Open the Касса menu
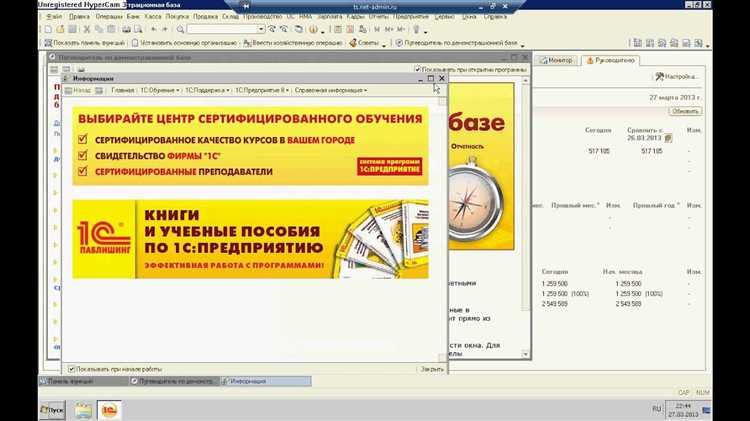Viewport: 750px width, 421px height. pyautogui.click(x=153, y=16)
